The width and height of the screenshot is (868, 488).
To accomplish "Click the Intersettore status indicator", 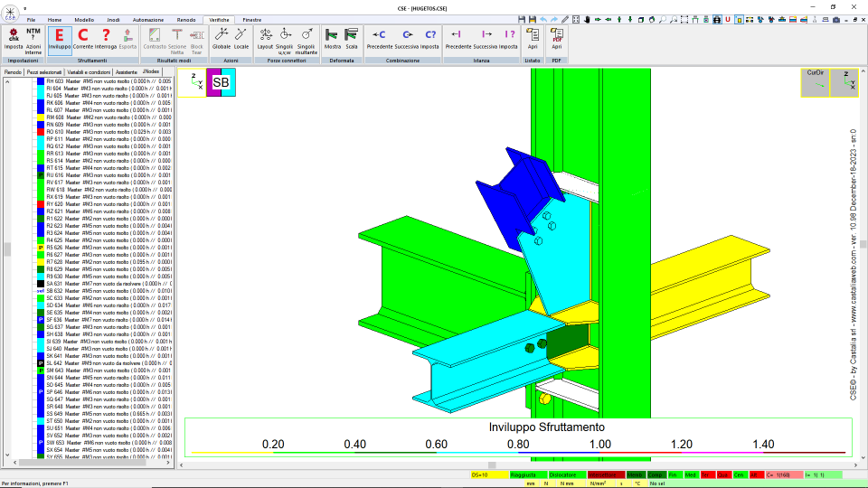I will point(606,474).
